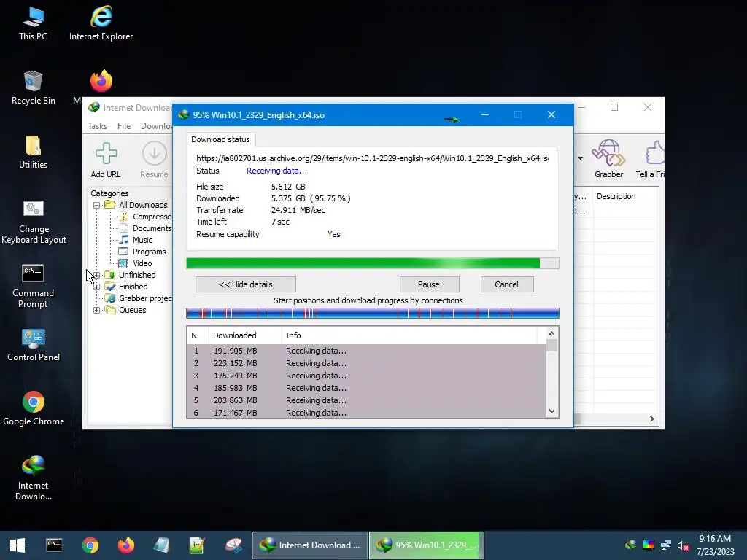Click the connections progress segment bar
Viewport: 747px width, 560px height.
click(373, 314)
